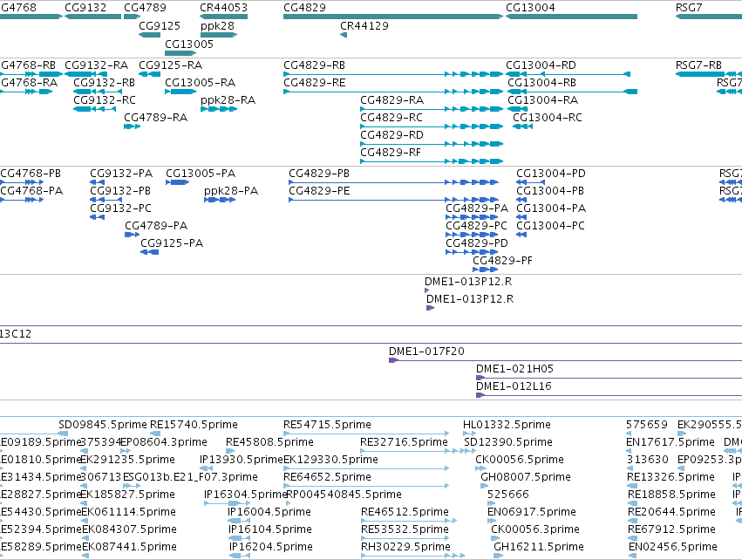Open EST GH08007.5prime
The height and width of the screenshot is (560, 742).
tap(525, 477)
